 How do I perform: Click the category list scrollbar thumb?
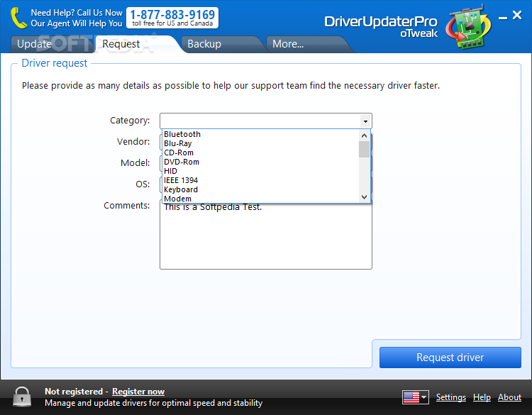coord(365,149)
